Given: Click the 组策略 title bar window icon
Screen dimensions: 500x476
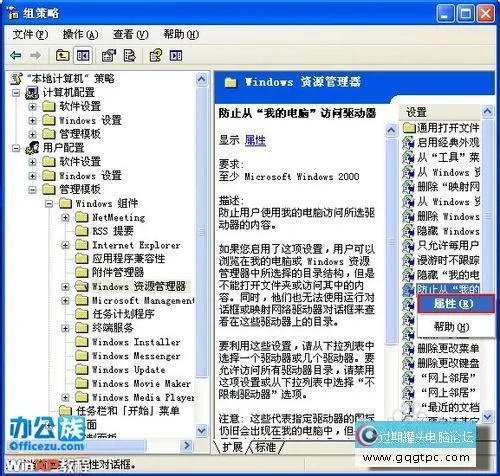Looking at the screenshot, I should pos(13,13).
